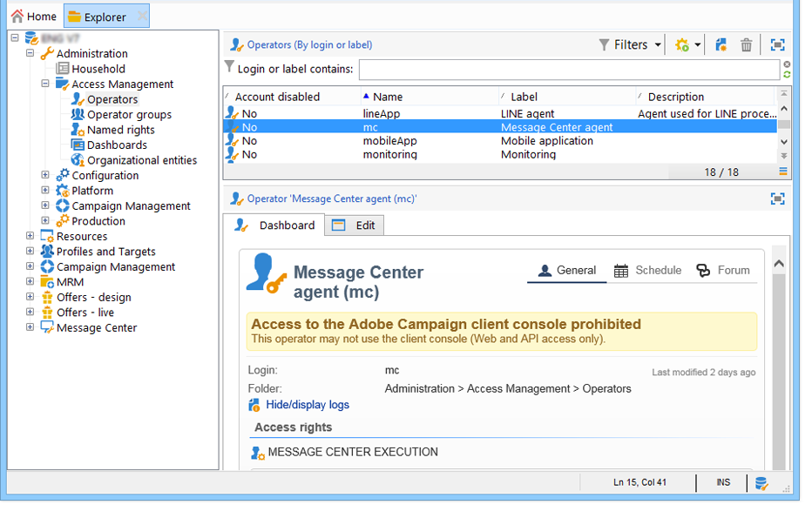Click the trash delete icon
Viewport: 812px width, 518px height.
point(746,45)
